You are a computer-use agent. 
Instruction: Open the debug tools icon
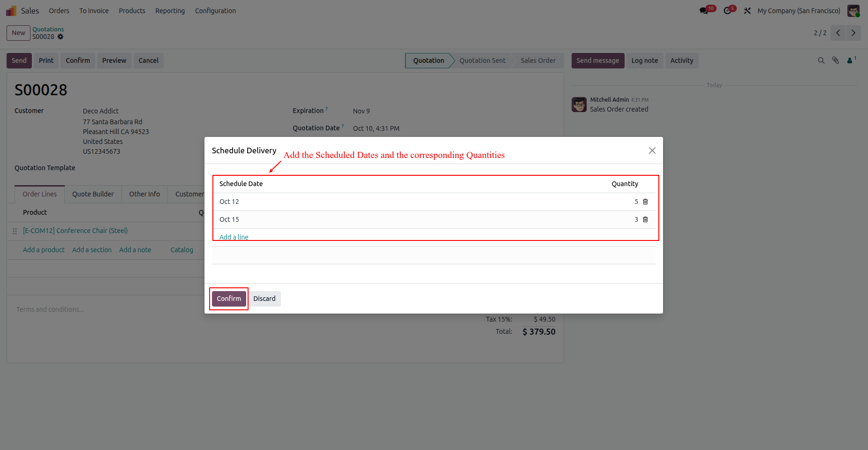pos(747,10)
